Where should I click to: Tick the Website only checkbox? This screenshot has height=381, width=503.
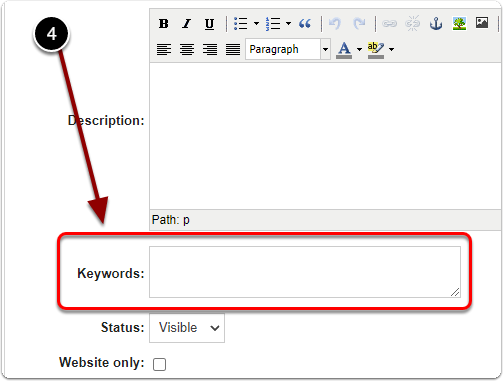tap(159, 364)
